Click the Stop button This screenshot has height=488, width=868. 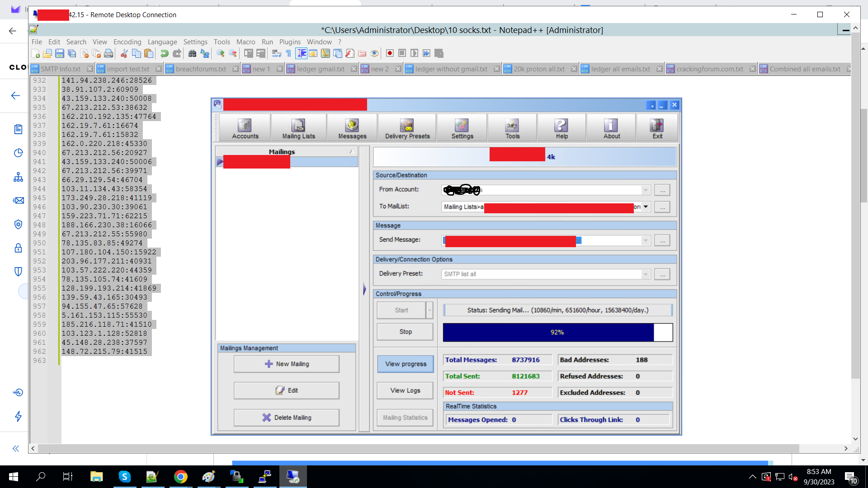405,332
